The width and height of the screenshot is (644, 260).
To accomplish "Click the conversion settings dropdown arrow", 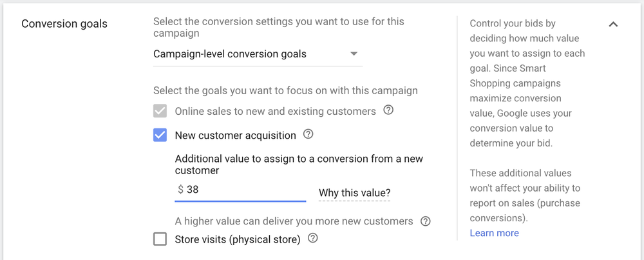I will point(354,54).
